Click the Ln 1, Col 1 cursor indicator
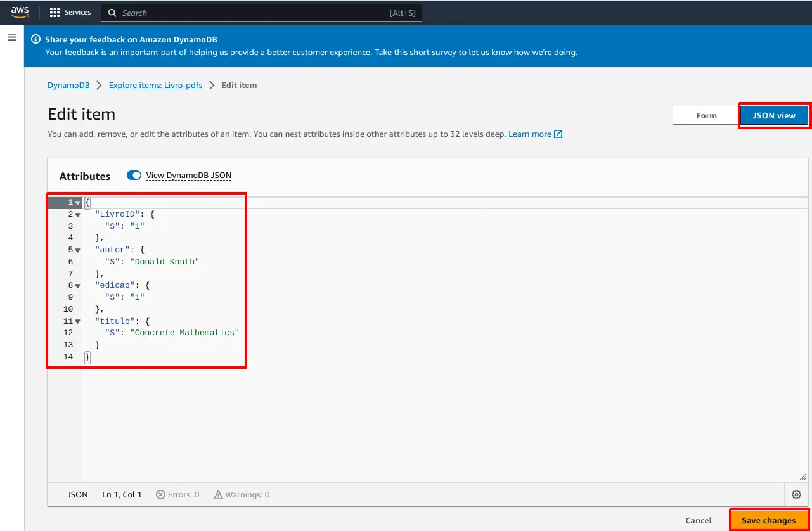This screenshot has height=531, width=812. point(122,495)
